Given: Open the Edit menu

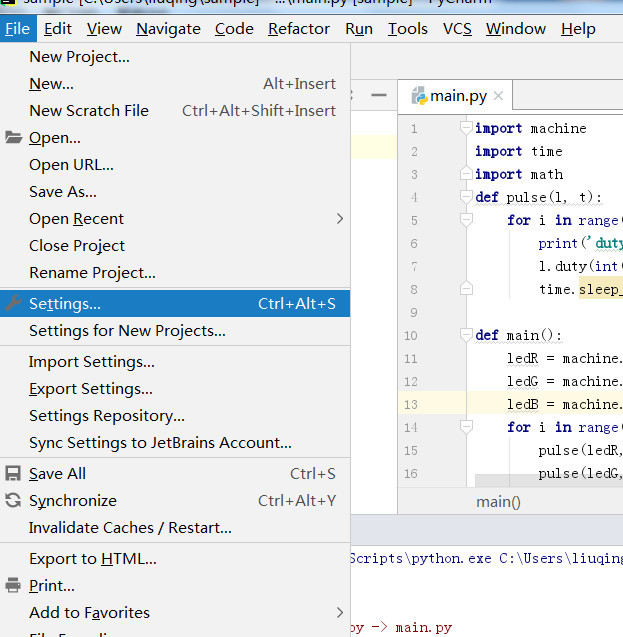Looking at the screenshot, I should coord(58,29).
